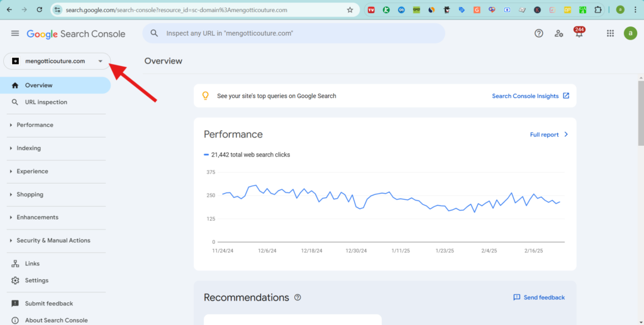Click the URL inspect search field
Screen dimensions: 644x325
point(294,33)
